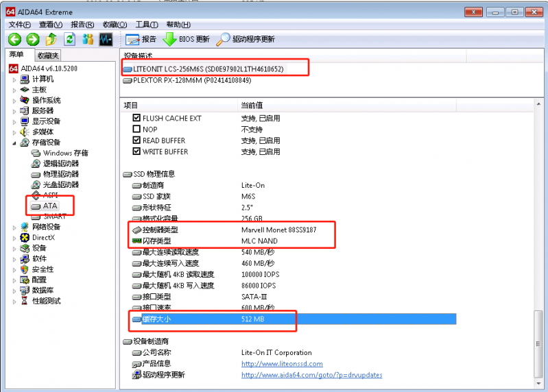Click the details scrollbar up arrow
This screenshot has height=392, width=548.
pos(538,104)
